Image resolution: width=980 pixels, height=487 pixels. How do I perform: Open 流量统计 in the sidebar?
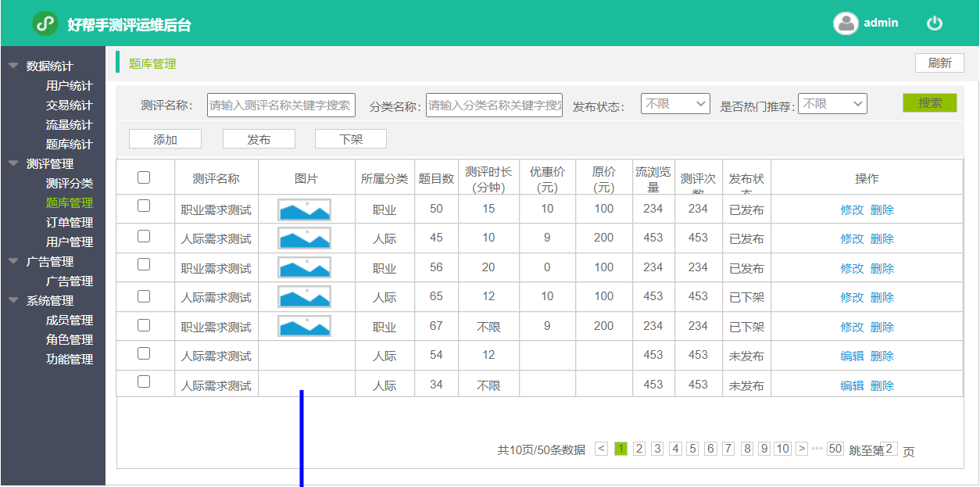coord(69,125)
